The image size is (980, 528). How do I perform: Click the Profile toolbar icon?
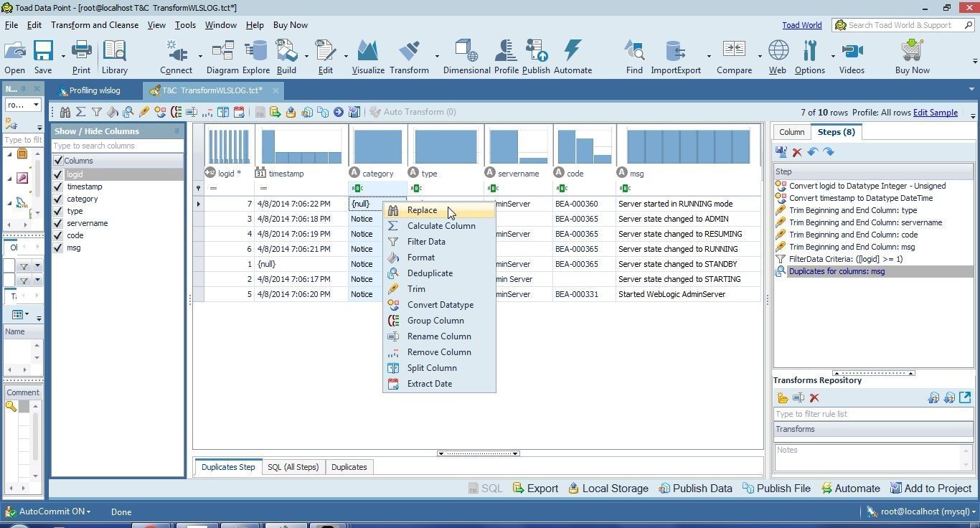(x=506, y=57)
